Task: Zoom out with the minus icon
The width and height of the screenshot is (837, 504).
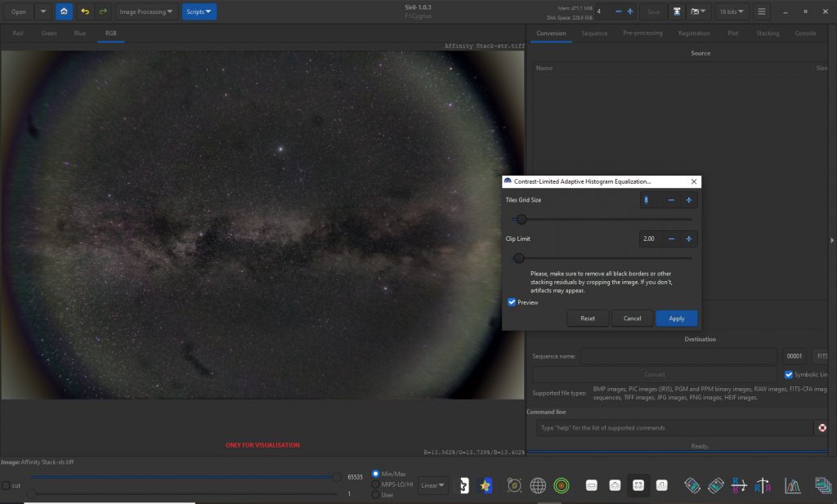Action: tap(592, 485)
